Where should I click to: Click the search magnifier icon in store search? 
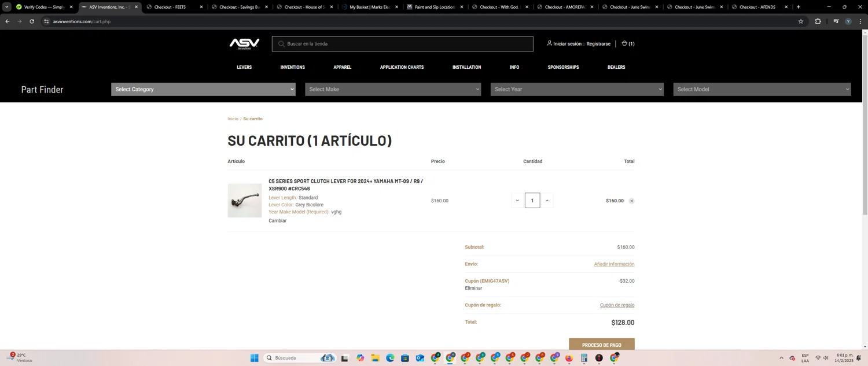pyautogui.click(x=281, y=44)
